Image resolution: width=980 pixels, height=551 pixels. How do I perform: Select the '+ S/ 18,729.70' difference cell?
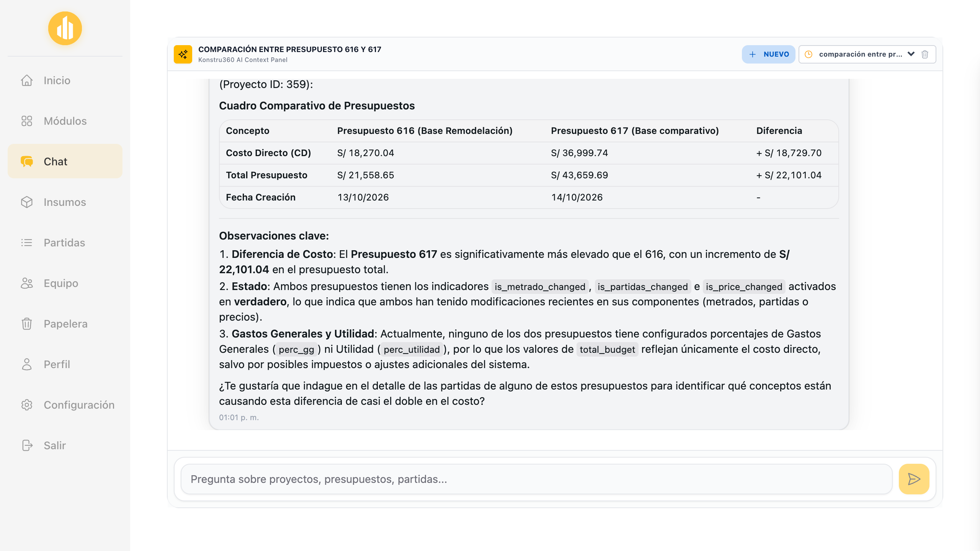pyautogui.click(x=789, y=153)
